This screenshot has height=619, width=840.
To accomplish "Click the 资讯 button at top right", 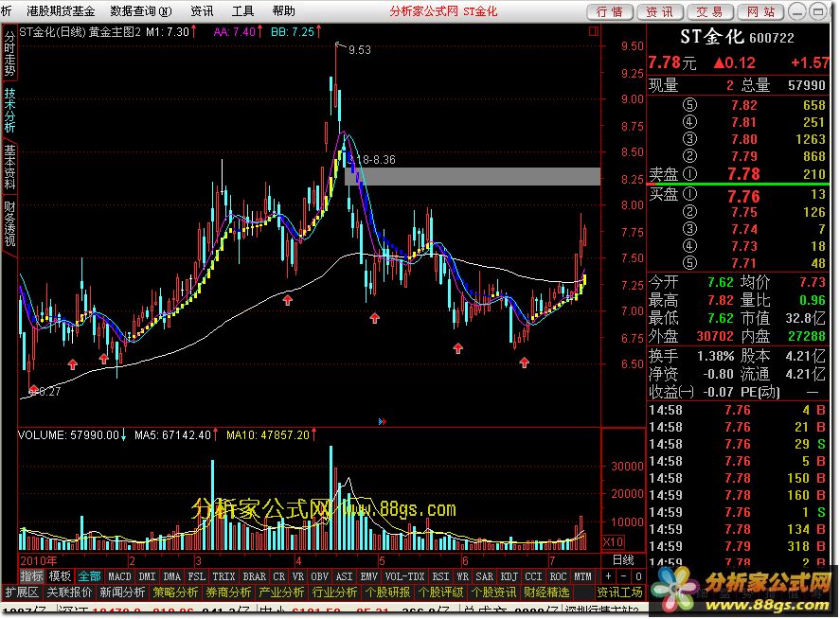I will [660, 11].
